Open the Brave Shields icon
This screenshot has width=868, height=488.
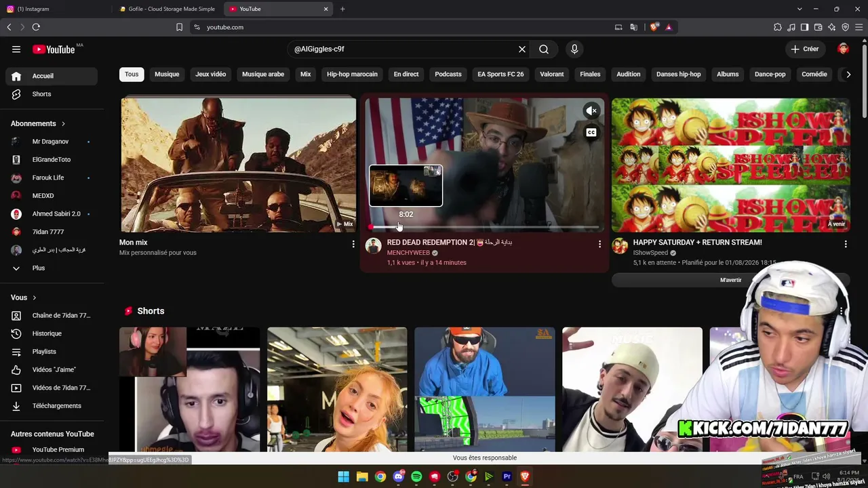pyautogui.click(x=654, y=27)
